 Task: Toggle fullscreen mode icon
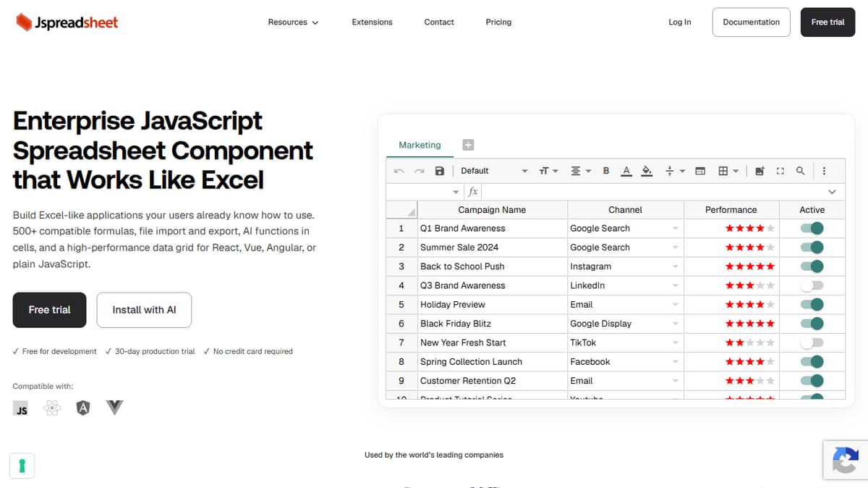(x=780, y=171)
